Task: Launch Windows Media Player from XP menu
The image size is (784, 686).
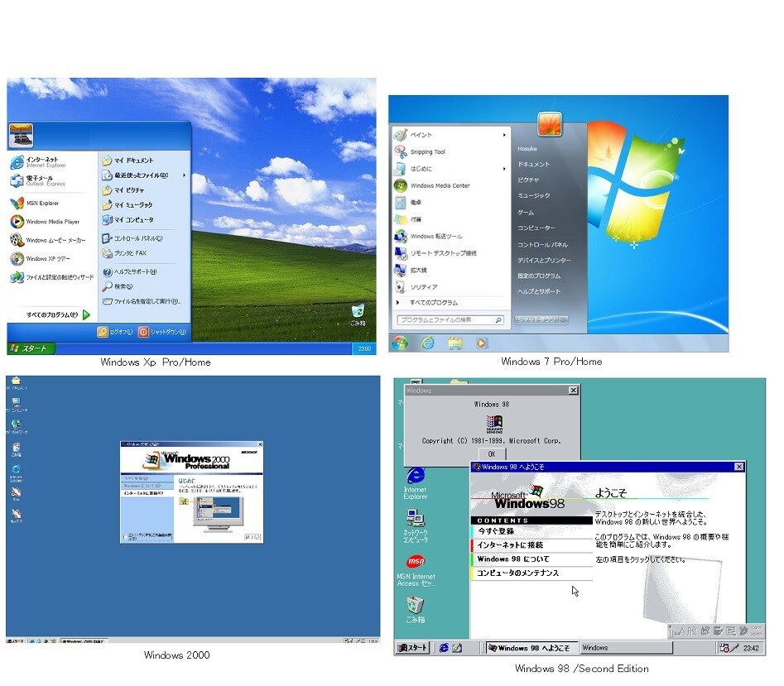Action: 45,221
